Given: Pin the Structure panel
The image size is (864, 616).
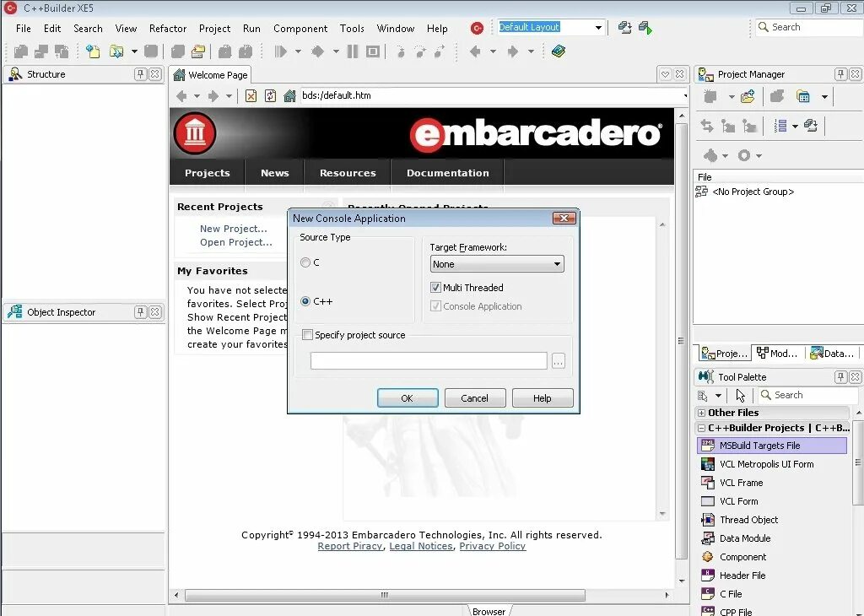Looking at the screenshot, I should tap(141, 73).
